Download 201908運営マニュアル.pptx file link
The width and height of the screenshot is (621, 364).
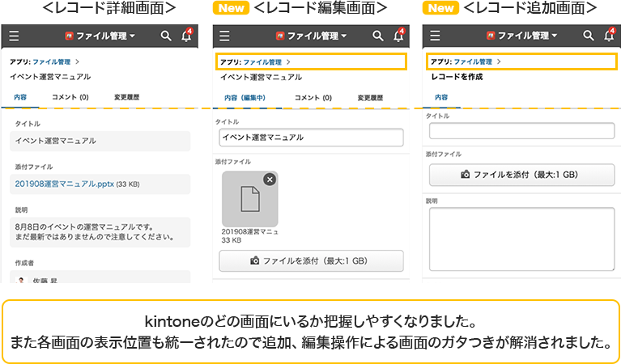(x=65, y=184)
